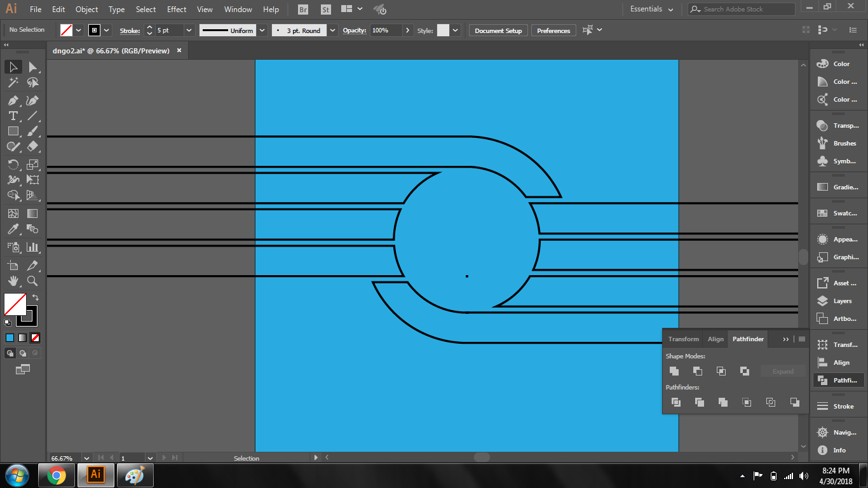Screen dimensions: 868x488
Task: Open the Effect menu
Action: tap(177, 10)
